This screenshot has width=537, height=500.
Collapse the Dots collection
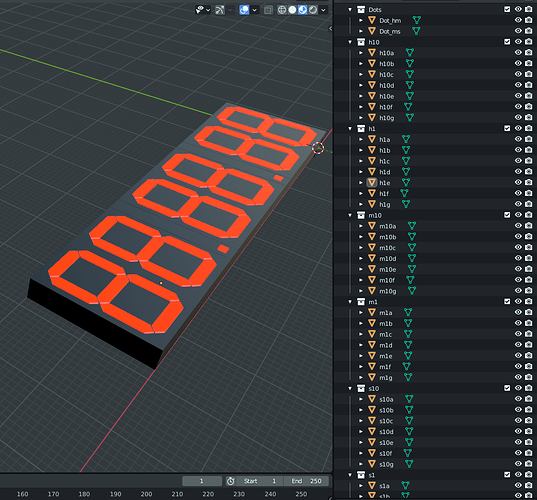tap(350, 10)
